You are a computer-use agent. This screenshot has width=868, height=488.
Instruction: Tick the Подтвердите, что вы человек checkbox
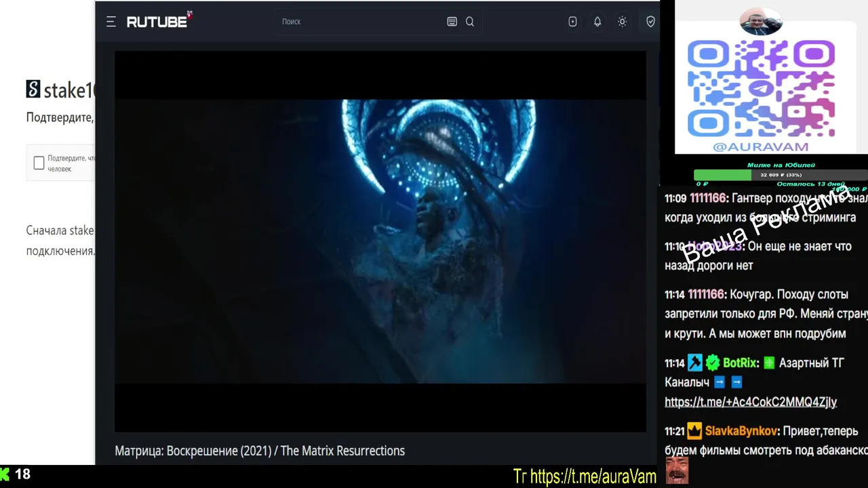pos(39,163)
